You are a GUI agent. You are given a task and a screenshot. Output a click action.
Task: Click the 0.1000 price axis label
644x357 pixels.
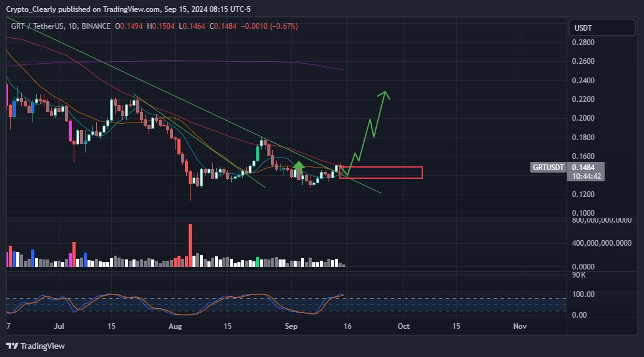click(x=583, y=213)
